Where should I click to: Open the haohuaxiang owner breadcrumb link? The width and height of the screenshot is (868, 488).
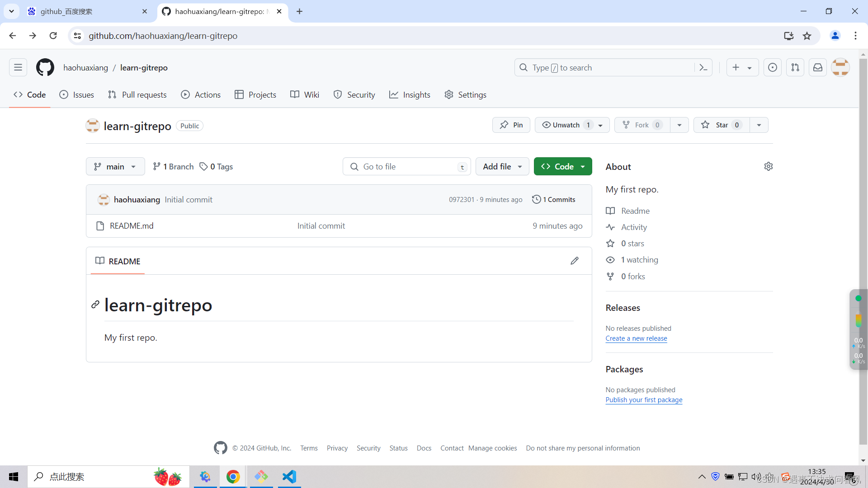pyautogui.click(x=86, y=68)
